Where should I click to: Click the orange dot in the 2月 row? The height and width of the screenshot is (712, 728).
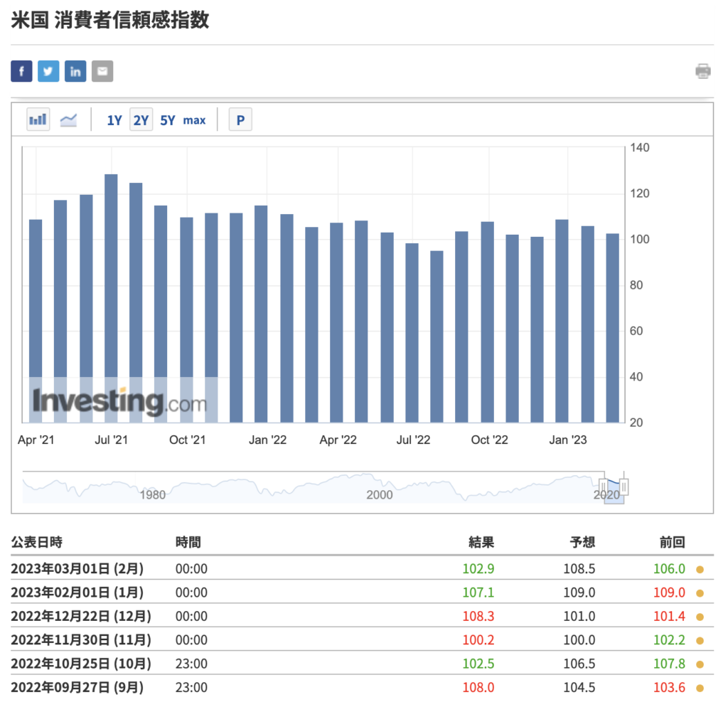[x=700, y=570]
